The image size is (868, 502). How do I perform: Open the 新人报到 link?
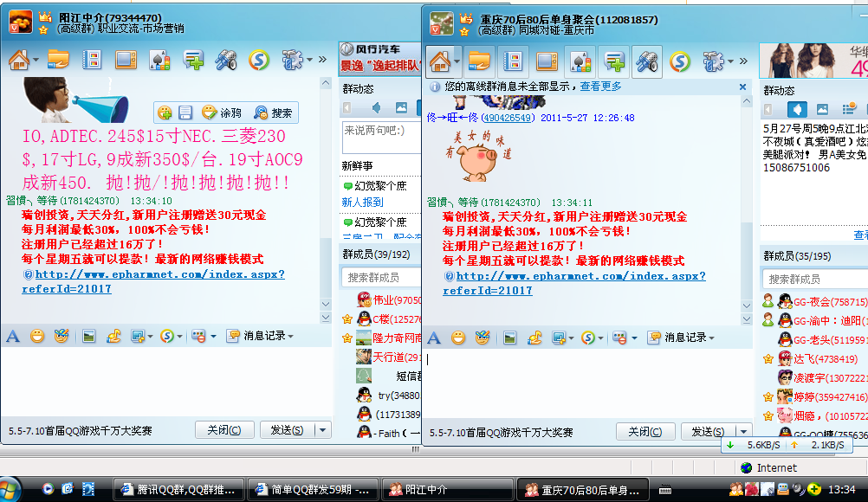click(x=363, y=203)
